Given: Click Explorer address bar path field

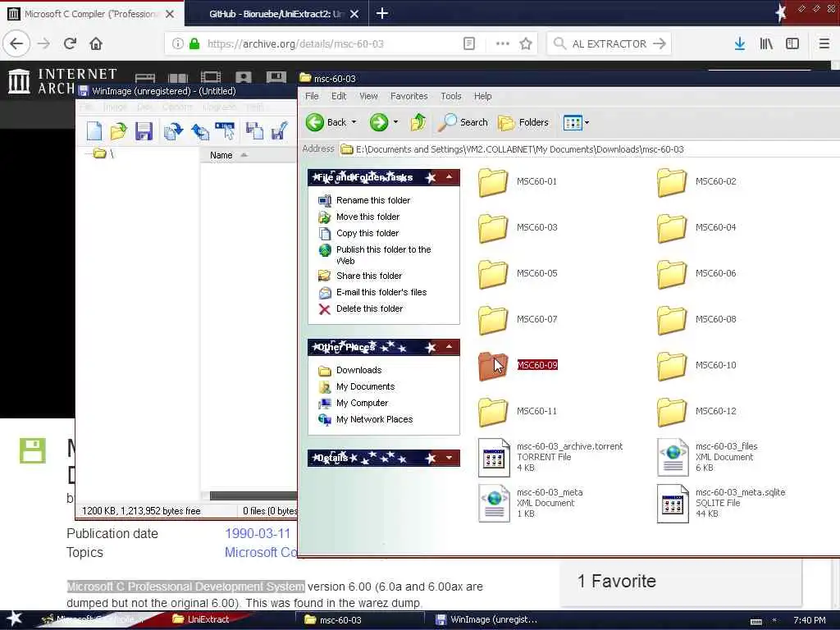Looking at the screenshot, I should tap(589, 149).
